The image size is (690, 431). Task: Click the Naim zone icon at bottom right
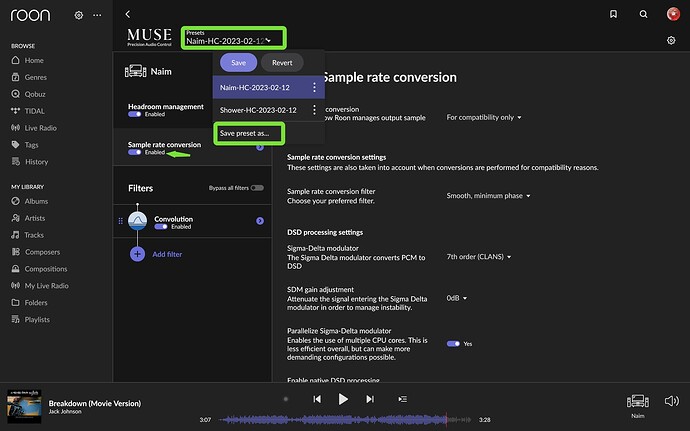(637, 400)
